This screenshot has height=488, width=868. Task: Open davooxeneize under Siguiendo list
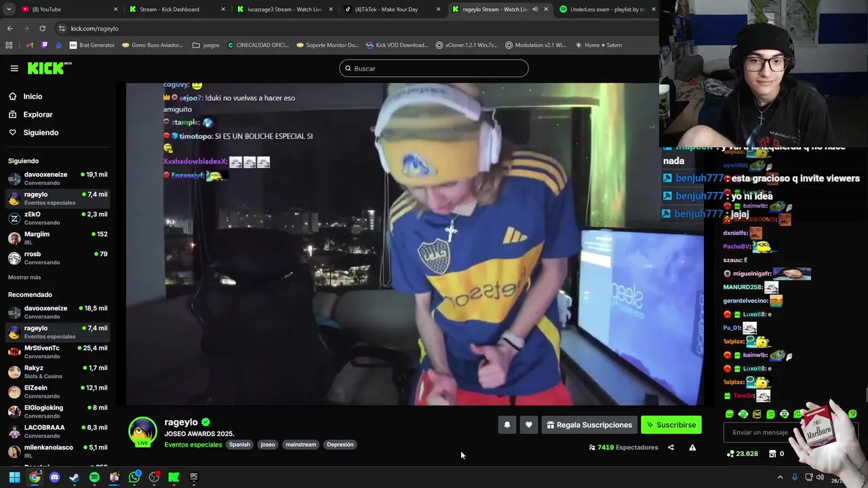pos(58,178)
